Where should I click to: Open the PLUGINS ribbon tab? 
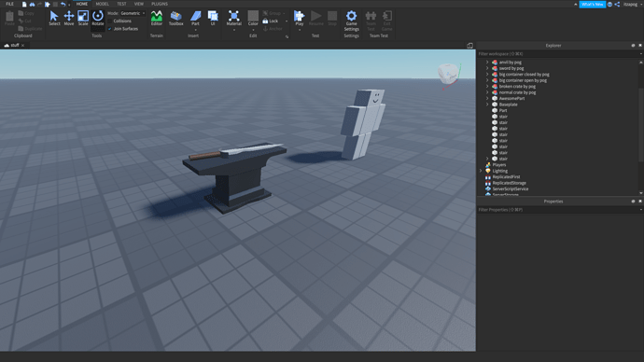coord(160,4)
